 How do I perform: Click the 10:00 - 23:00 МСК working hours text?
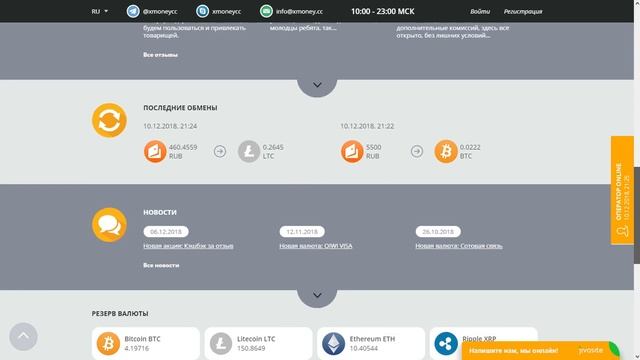382,11
